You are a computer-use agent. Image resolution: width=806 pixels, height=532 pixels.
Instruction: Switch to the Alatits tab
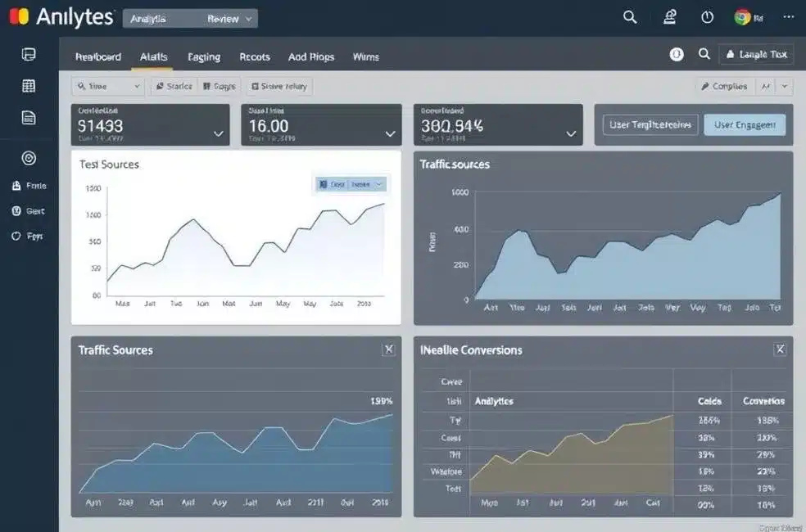pos(153,56)
